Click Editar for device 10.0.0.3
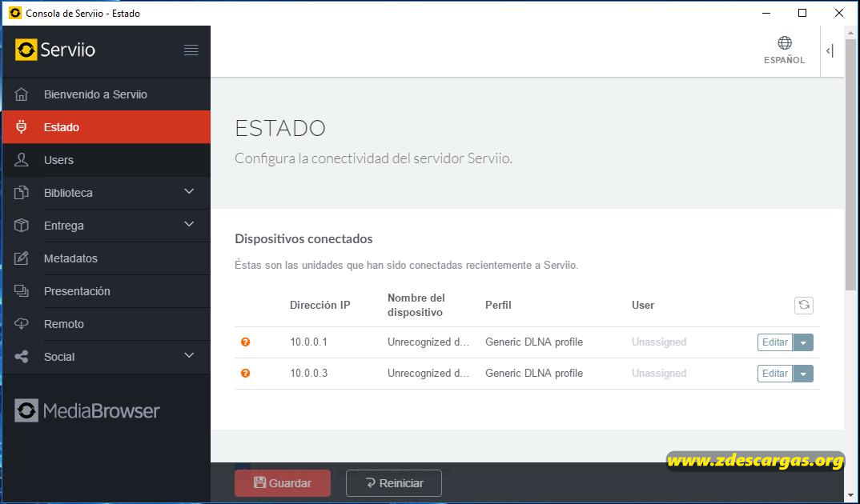The image size is (860, 504). pyautogui.click(x=775, y=374)
